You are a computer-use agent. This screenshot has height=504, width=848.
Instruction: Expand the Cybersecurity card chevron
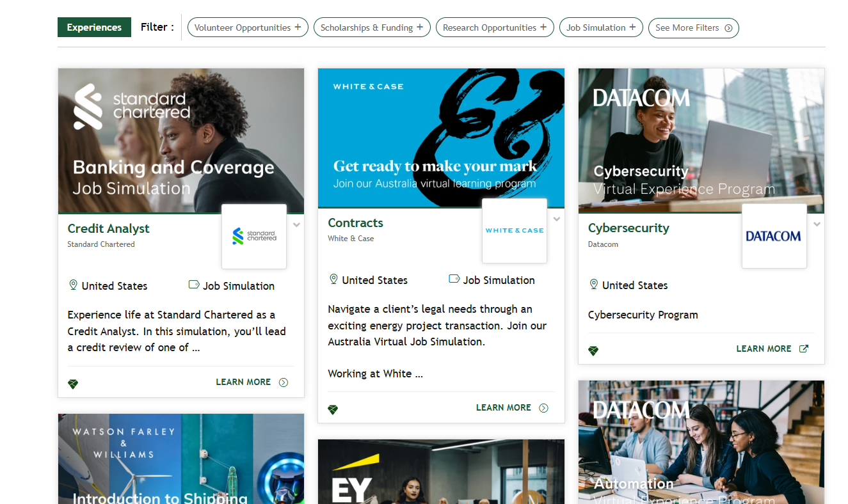pos(817,224)
